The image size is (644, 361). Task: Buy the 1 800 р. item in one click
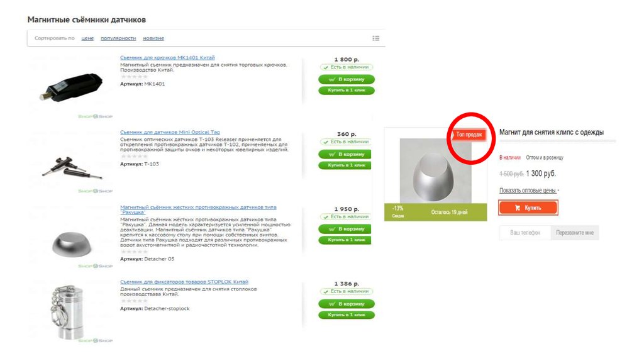click(347, 91)
